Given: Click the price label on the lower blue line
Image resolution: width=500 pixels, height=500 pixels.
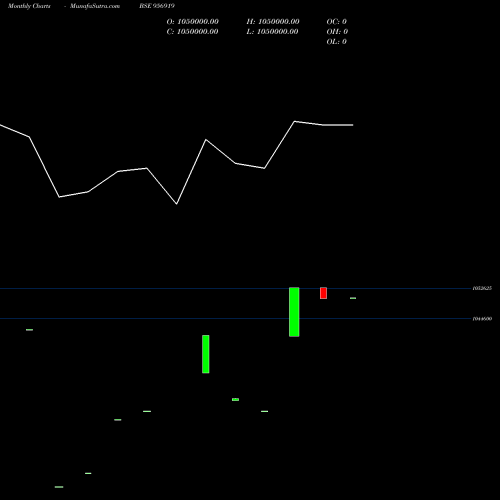Looking at the screenshot, I should 482,319.
